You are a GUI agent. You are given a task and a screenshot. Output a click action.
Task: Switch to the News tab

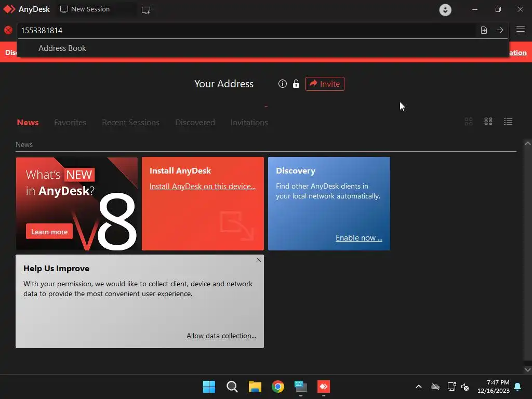tap(28, 123)
